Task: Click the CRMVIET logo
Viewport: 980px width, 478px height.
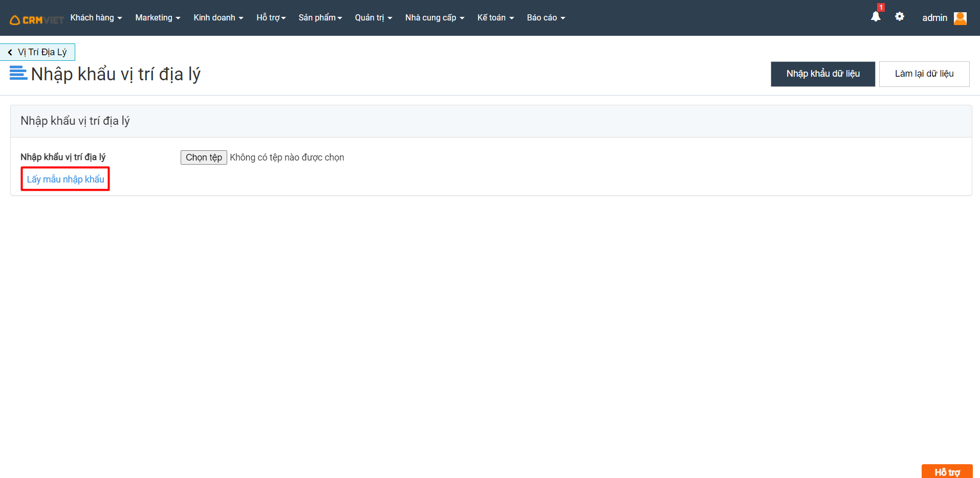Action: [36, 20]
